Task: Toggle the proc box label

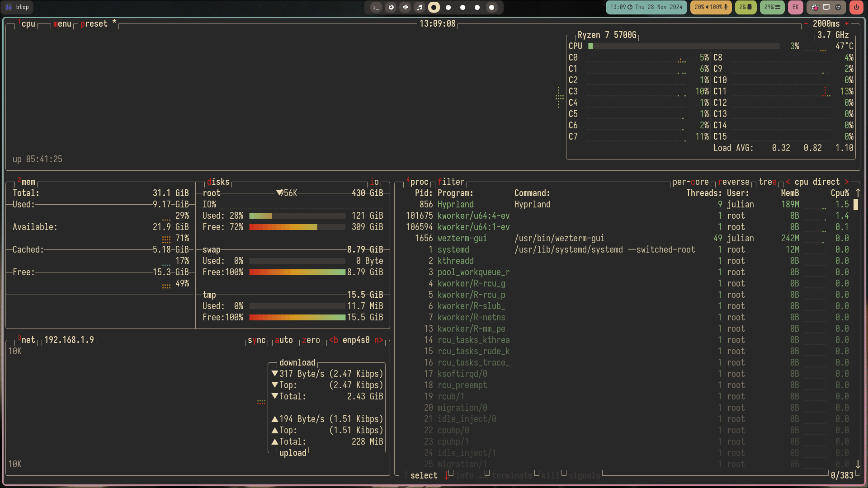Action: 418,182
